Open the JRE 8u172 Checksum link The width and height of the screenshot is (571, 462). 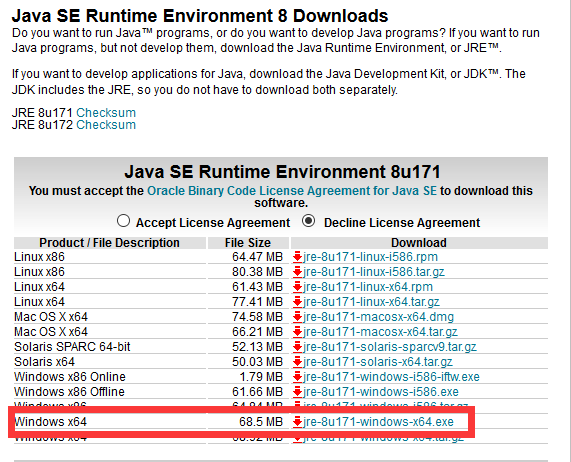click(x=106, y=125)
